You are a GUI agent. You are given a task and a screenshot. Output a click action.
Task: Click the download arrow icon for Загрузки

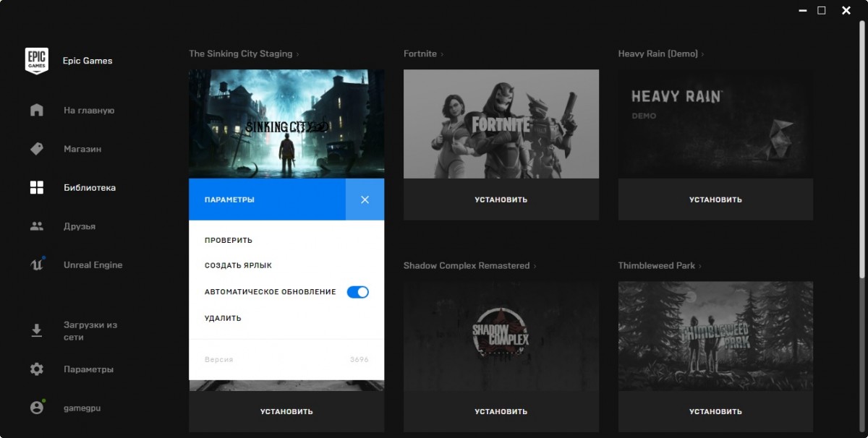pos(37,331)
